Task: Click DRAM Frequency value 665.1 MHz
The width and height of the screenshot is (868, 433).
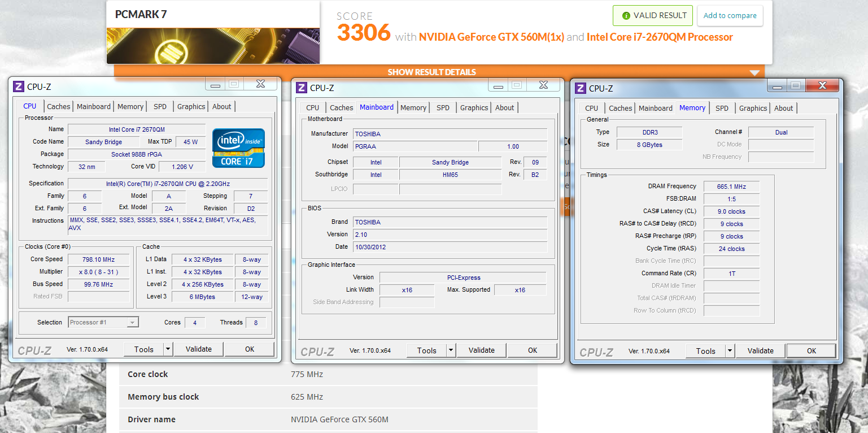Action: click(731, 187)
